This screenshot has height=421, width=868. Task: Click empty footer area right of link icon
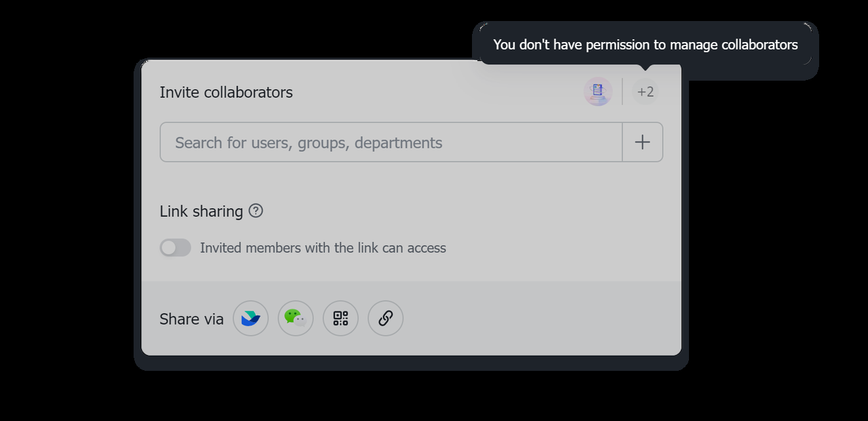tap(542, 319)
